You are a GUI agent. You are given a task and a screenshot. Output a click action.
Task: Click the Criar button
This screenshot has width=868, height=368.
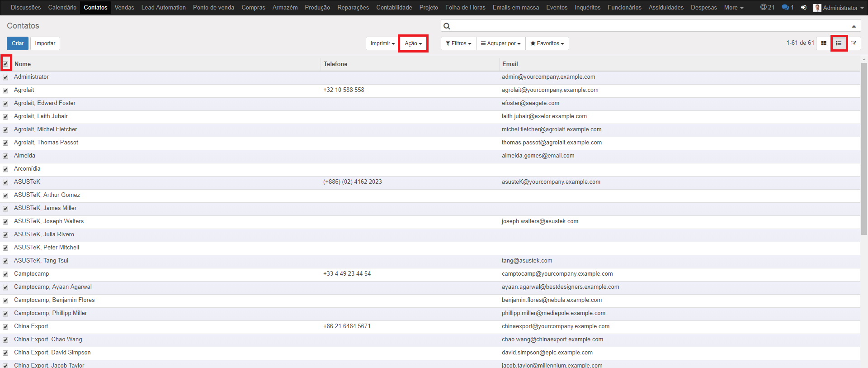click(x=18, y=43)
